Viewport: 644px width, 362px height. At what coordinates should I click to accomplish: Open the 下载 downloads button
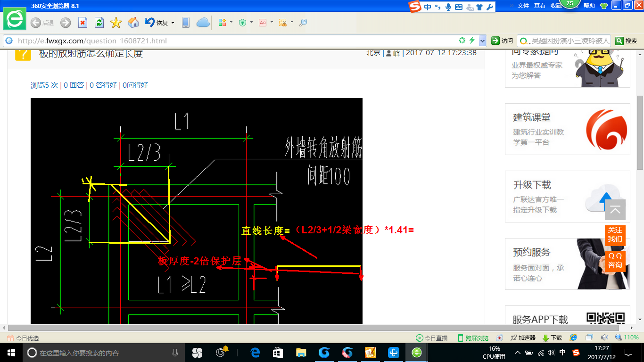pyautogui.click(x=552, y=338)
